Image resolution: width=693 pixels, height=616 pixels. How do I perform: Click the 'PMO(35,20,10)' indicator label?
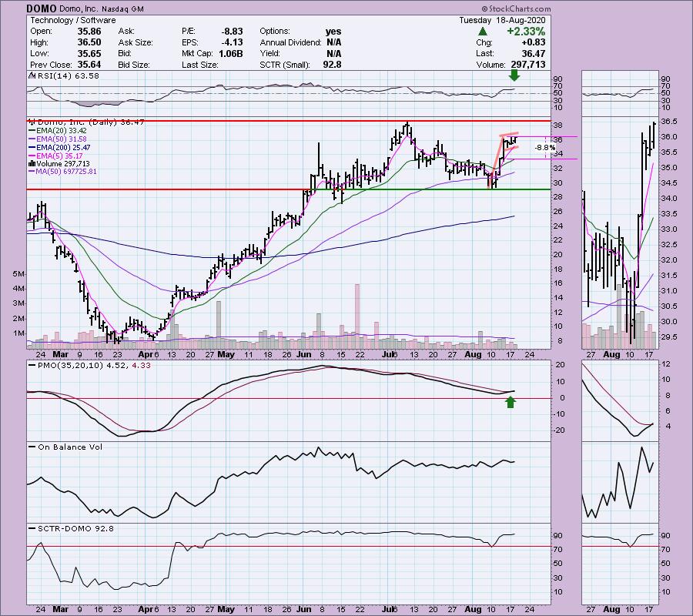click(x=71, y=366)
